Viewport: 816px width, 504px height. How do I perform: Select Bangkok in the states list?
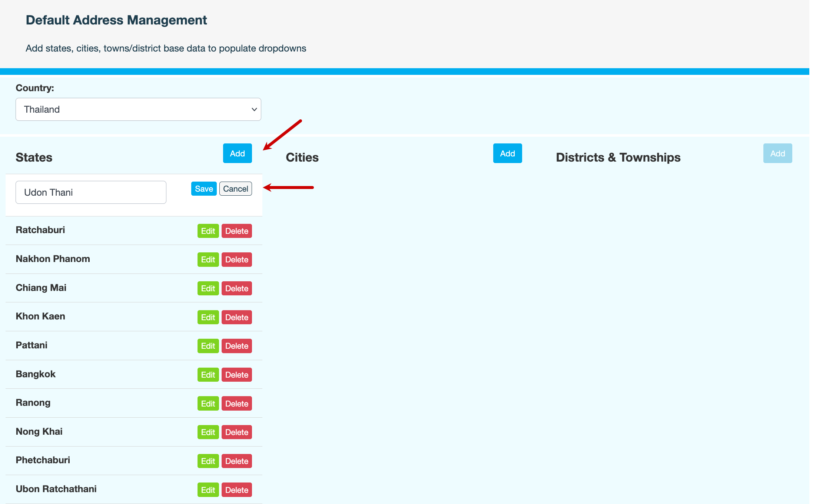[x=36, y=374]
